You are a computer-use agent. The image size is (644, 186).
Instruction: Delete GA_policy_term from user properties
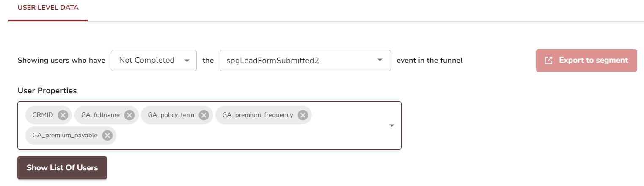coord(204,115)
